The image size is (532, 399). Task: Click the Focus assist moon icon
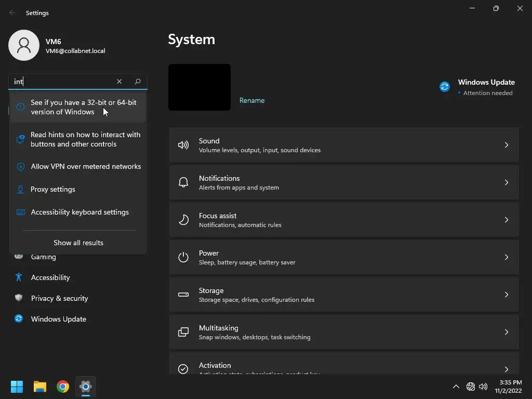pos(183,220)
